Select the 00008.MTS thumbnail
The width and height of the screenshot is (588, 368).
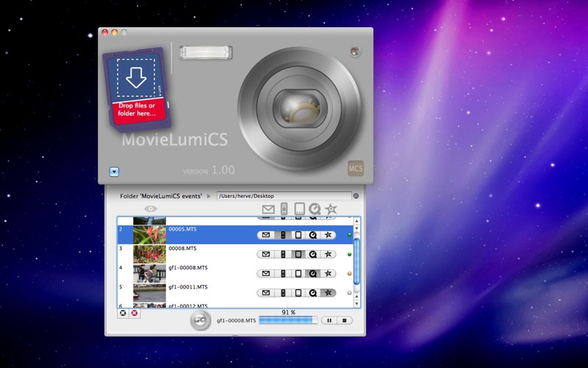click(150, 254)
